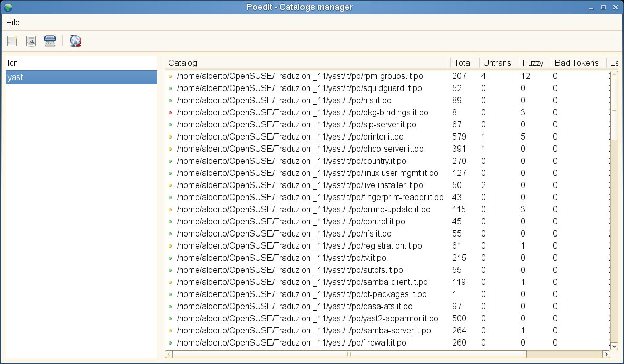Click the horizontal scrollbar thumb of catalog list
This screenshot has height=364, width=624.
[348, 354]
